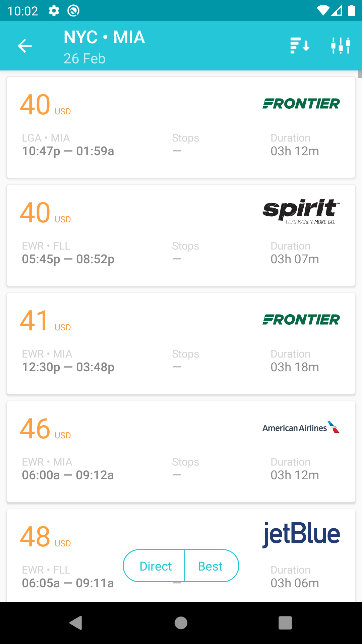Image resolution: width=362 pixels, height=644 pixels.
Task: Select the LGA 10:47p Frontier flight
Action: tap(181, 128)
